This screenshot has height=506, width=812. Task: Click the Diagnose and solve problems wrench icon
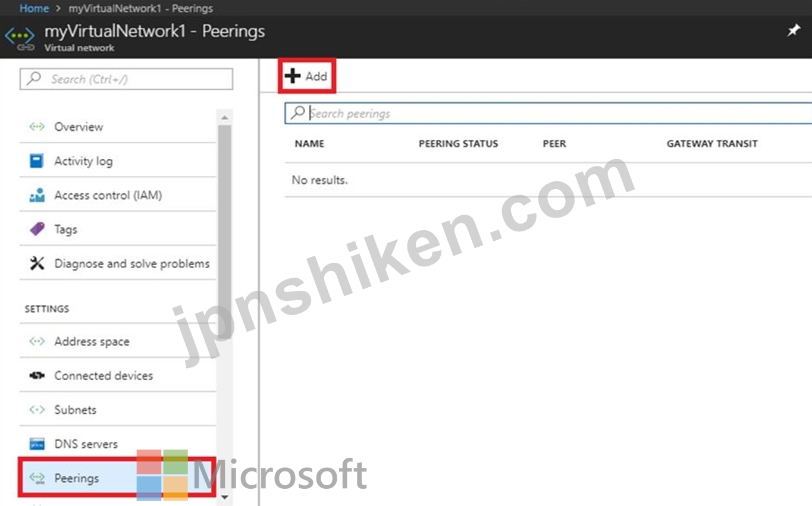pyautogui.click(x=37, y=263)
